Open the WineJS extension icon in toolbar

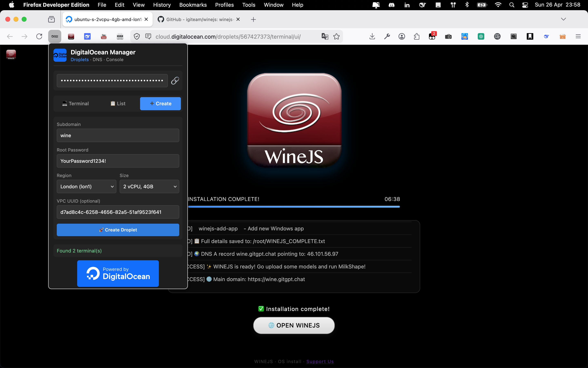[71, 37]
